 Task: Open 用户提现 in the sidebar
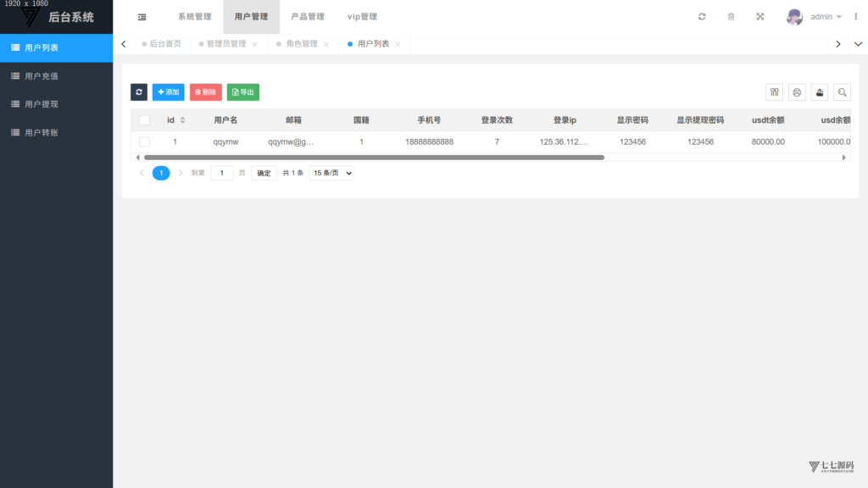tap(57, 104)
